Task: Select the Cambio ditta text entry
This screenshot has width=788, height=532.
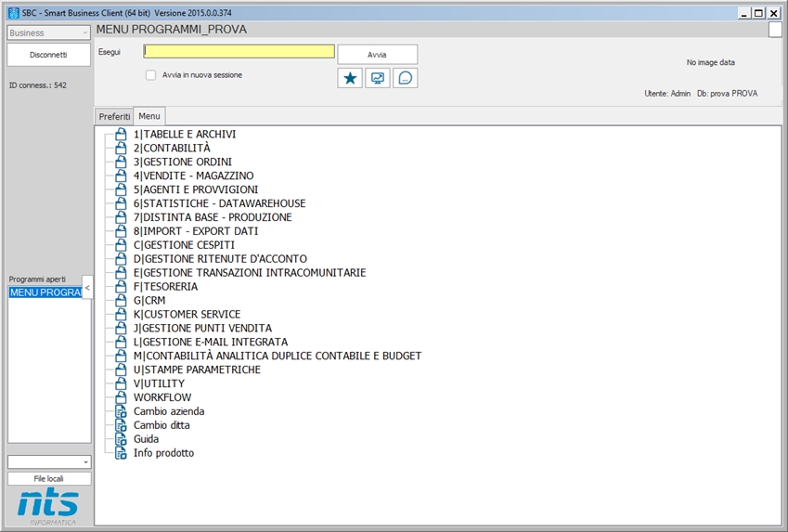Action: tap(161, 425)
